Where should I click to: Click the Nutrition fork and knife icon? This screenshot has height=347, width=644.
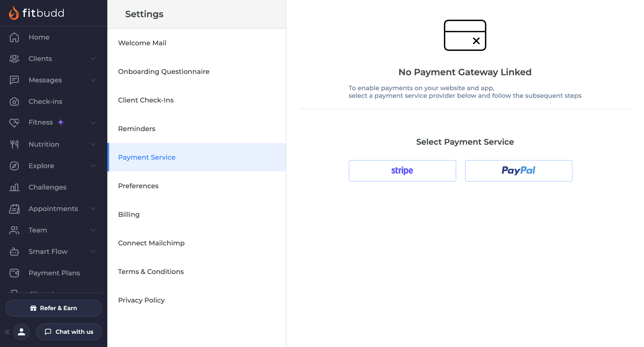[x=14, y=144]
